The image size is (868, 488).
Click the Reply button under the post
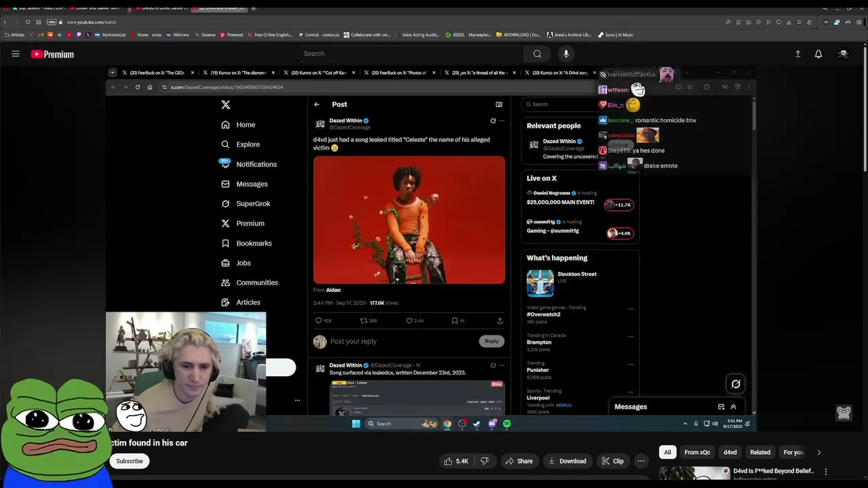[x=492, y=341]
